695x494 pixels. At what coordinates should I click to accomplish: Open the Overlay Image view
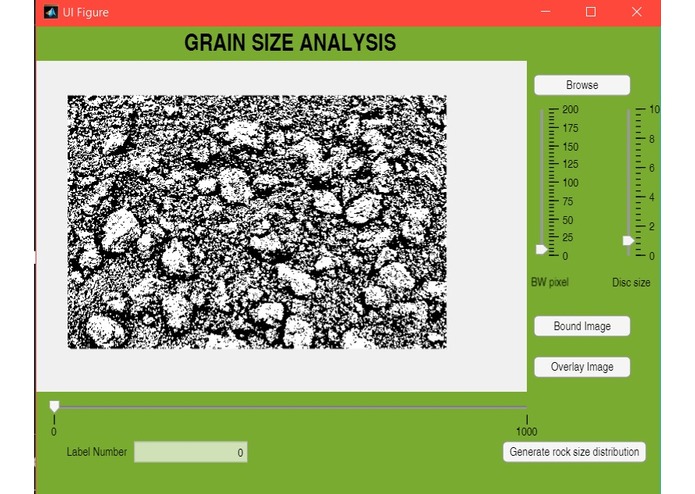pos(582,367)
